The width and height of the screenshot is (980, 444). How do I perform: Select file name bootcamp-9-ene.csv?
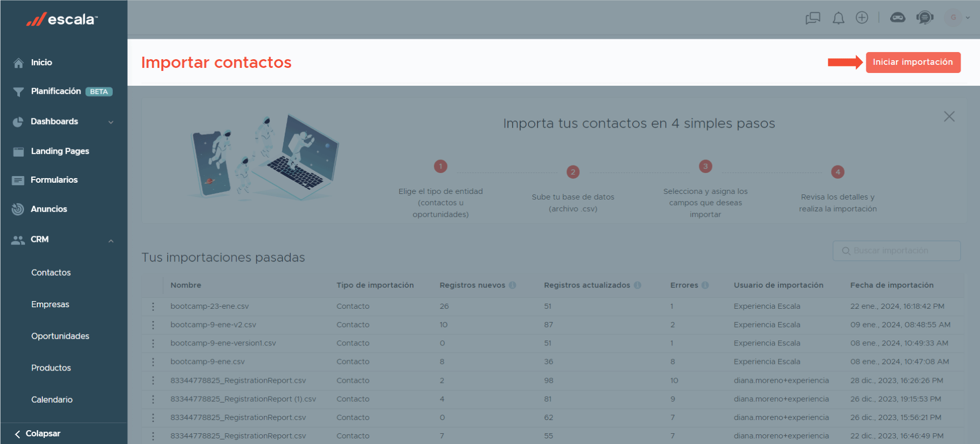(x=208, y=361)
